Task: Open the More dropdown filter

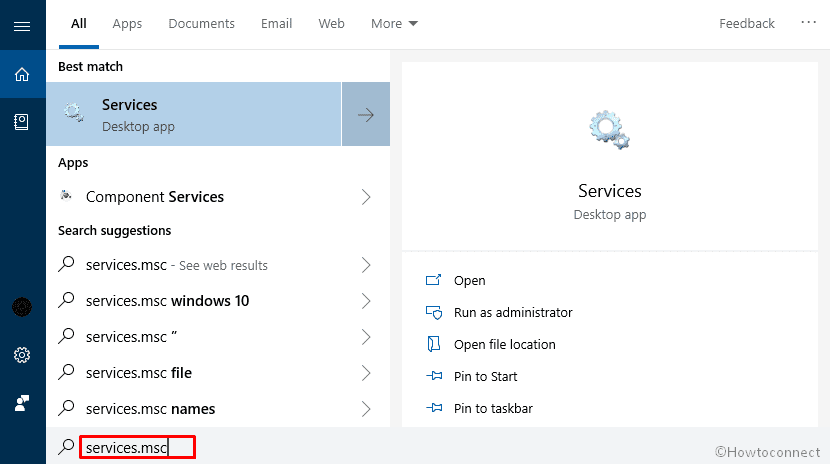Action: coord(394,24)
